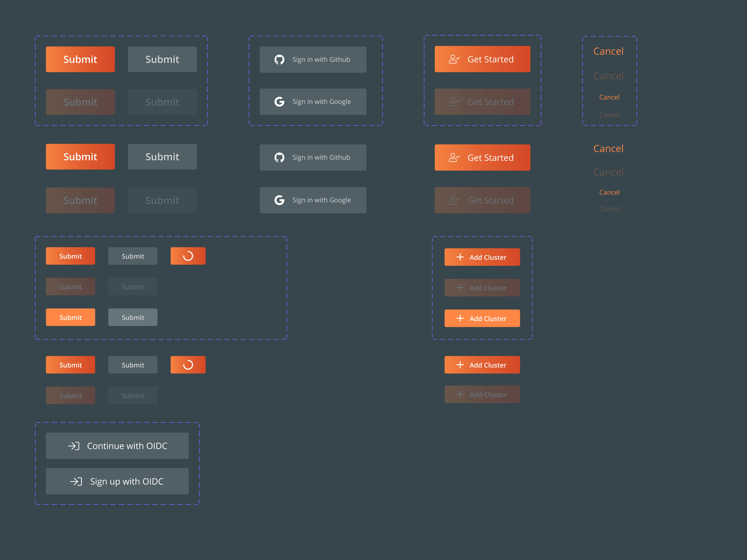Click the plus icon on the unframed active Add Cluster

460,365
